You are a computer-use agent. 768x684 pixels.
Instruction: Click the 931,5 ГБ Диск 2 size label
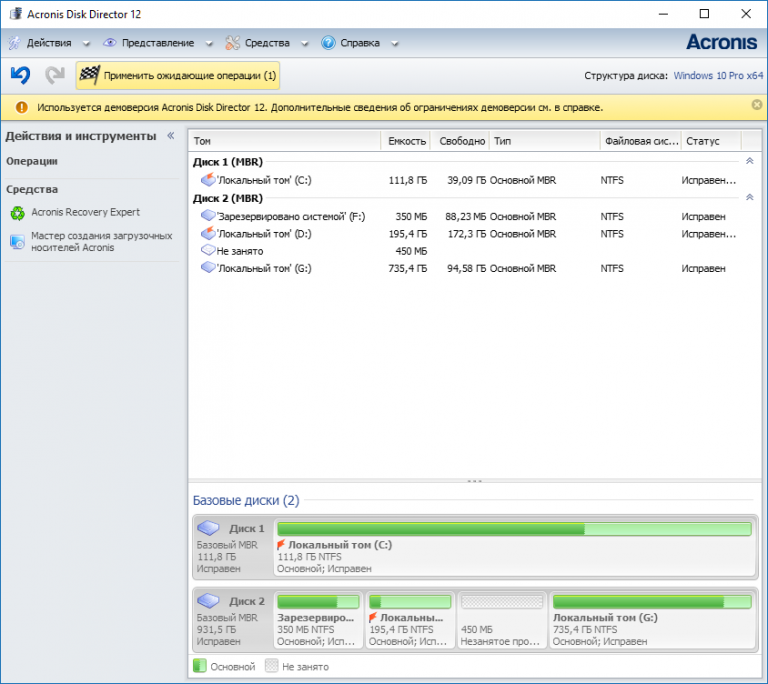coord(216,630)
